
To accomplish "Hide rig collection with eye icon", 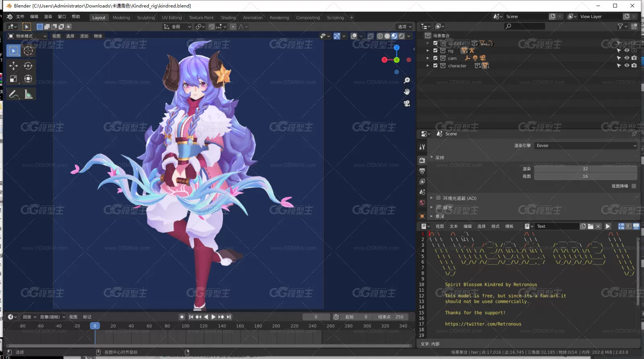I will (x=627, y=51).
